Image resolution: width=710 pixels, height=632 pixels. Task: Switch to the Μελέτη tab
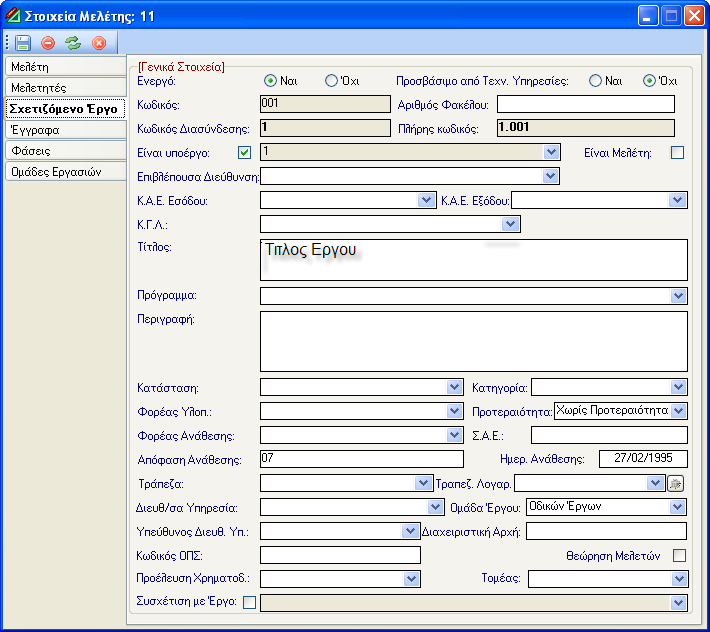[x=65, y=67]
